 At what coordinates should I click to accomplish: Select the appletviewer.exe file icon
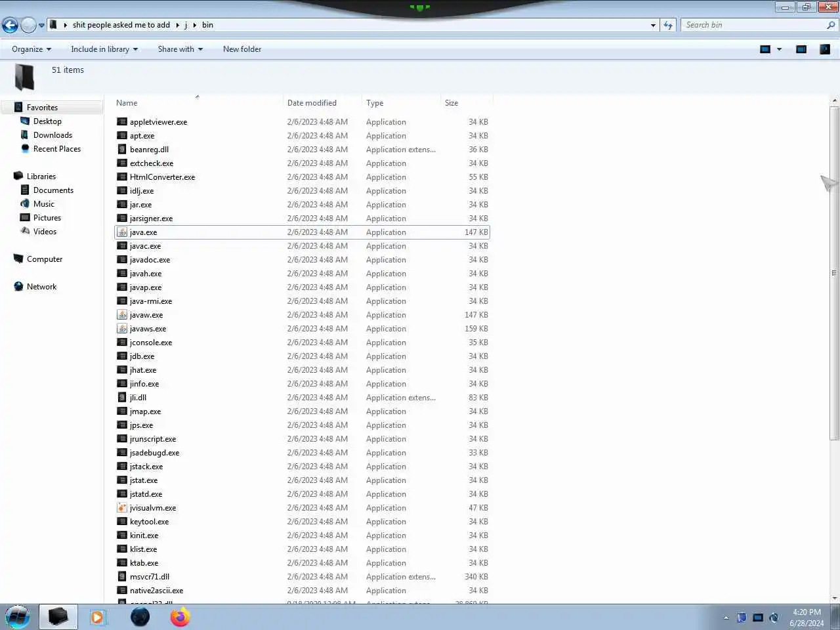(122, 122)
